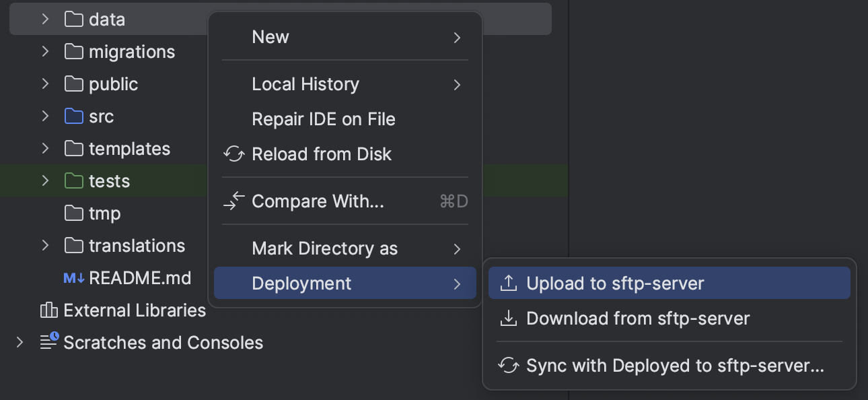Click the Scratches and Consoles icon
Viewport: 868px width, 400px height.
pyautogui.click(x=48, y=342)
